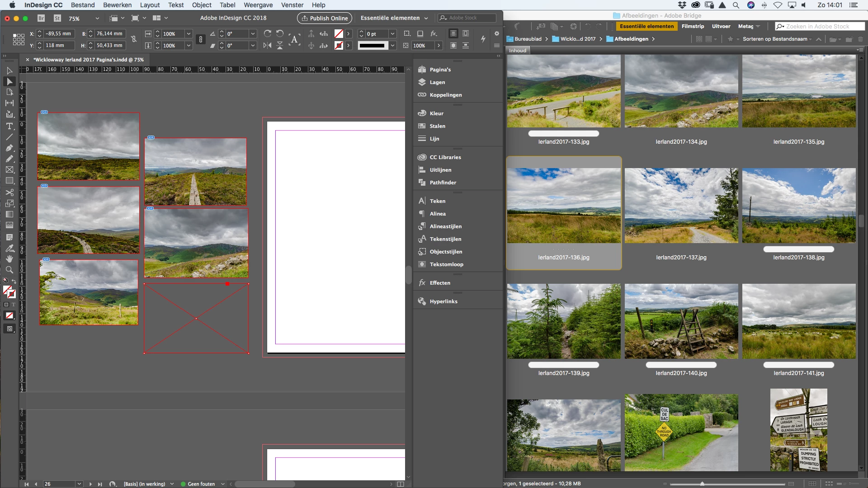Toggle constrain proportions for scaling link
The height and width of the screenshot is (488, 868).
[x=201, y=40]
